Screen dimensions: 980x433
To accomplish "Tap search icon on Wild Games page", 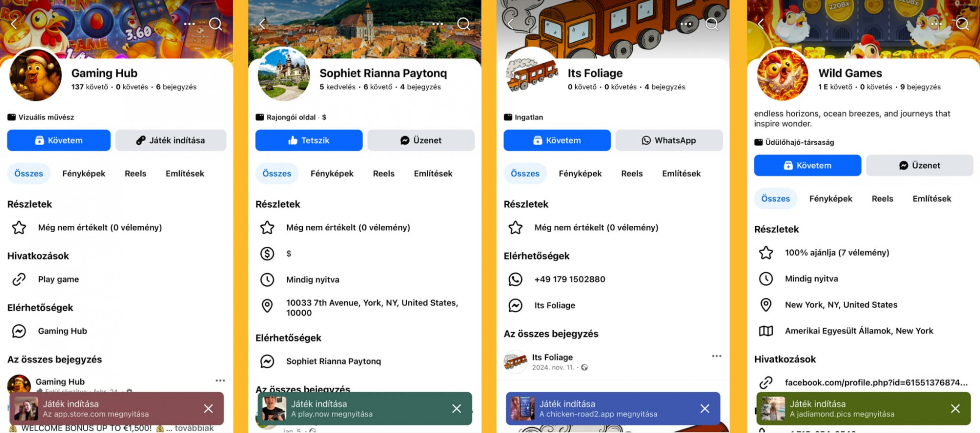I will [x=962, y=24].
